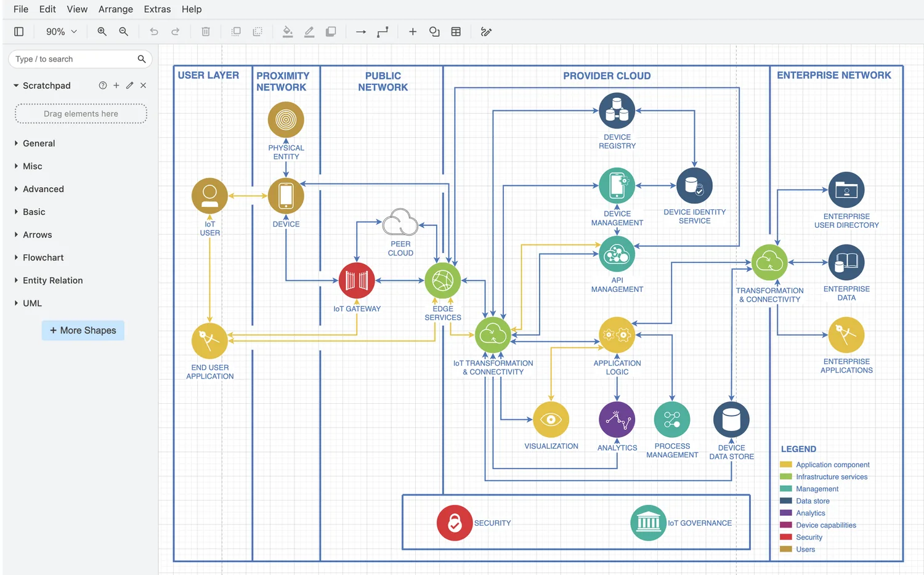Viewport: 924px width, 575px height.
Task: Select the red IoT Gateway node
Action: [x=357, y=281]
